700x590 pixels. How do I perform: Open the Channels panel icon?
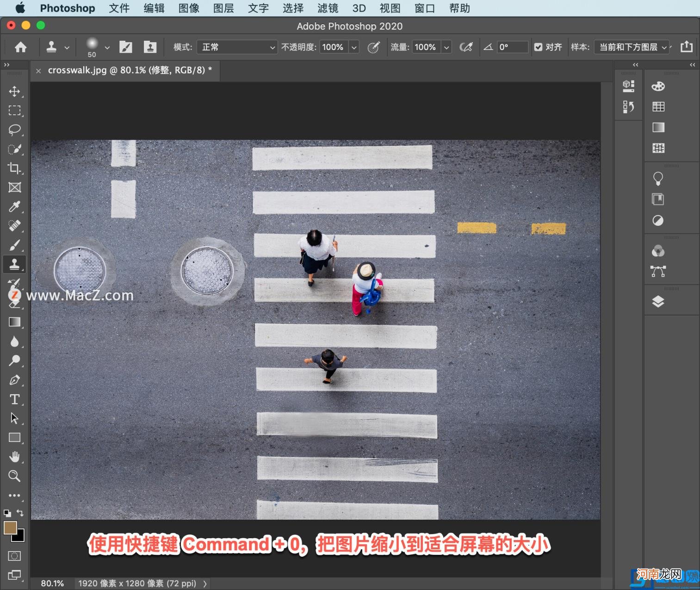click(658, 251)
